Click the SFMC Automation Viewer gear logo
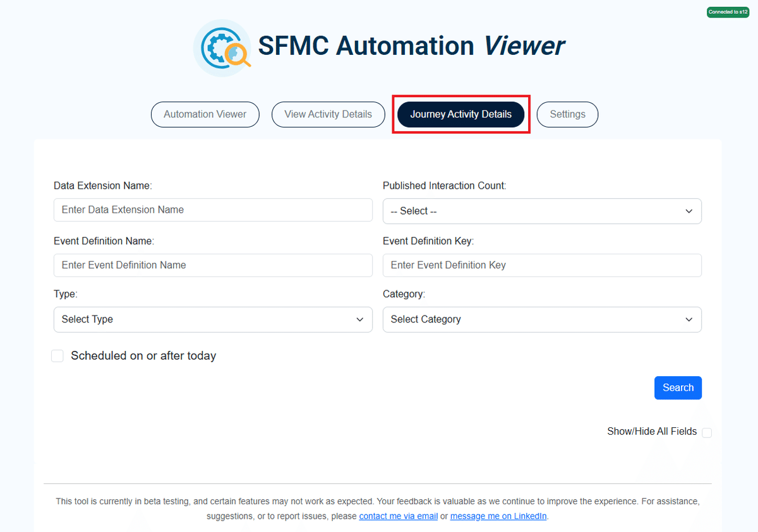Viewport: 758px width, 532px height. [222, 47]
